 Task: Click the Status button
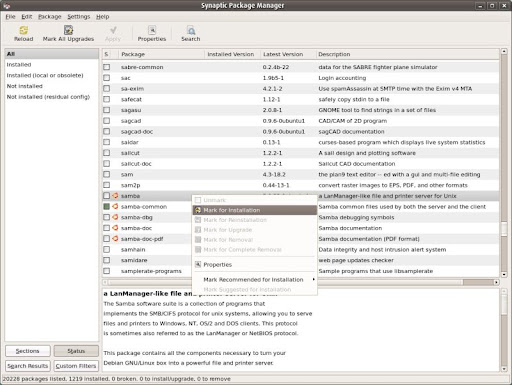[76, 351]
